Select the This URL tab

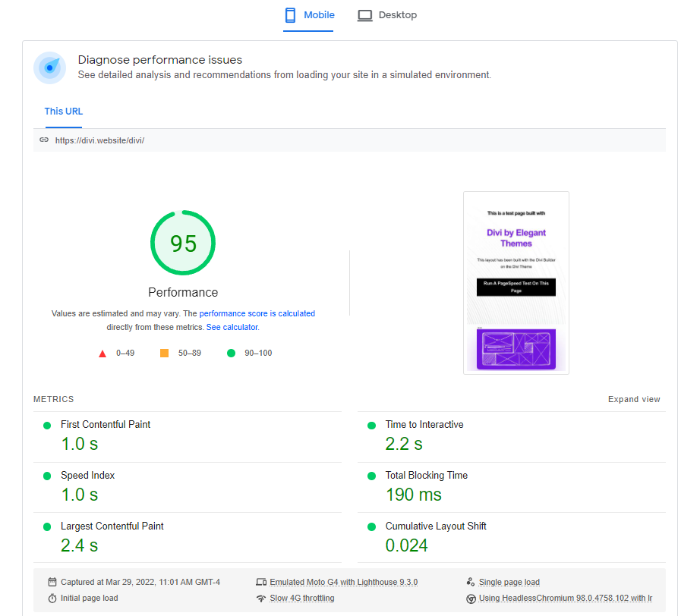click(63, 112)
